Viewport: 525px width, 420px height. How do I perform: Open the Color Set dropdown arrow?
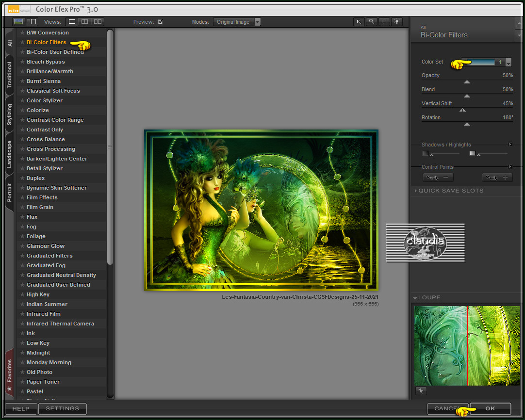point(509,62)
